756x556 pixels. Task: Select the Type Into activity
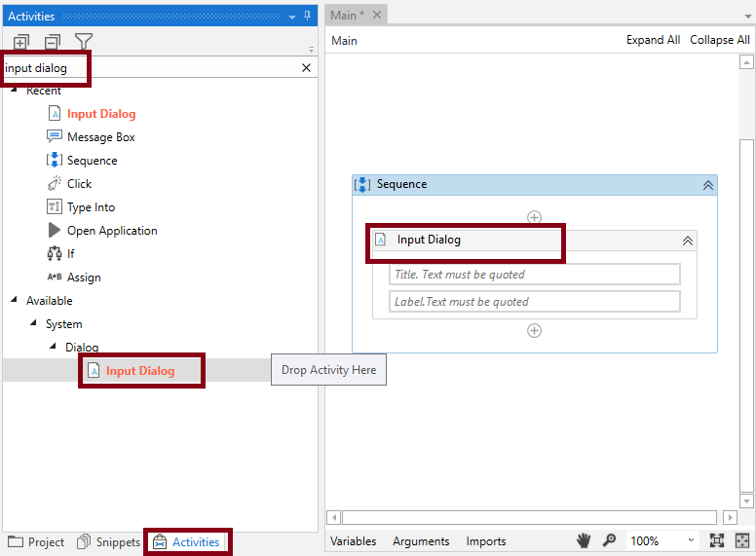point(91,207)
